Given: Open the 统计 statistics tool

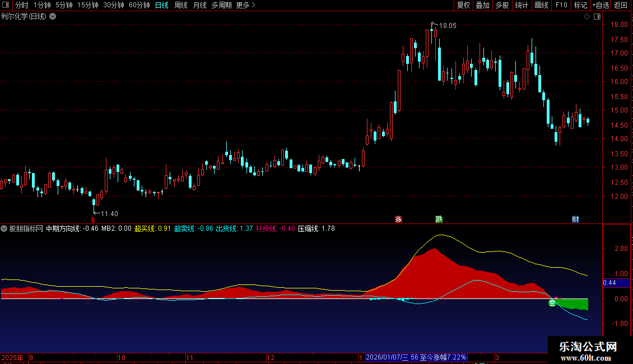Looking at the screenshot, I should tap(522, 5).
